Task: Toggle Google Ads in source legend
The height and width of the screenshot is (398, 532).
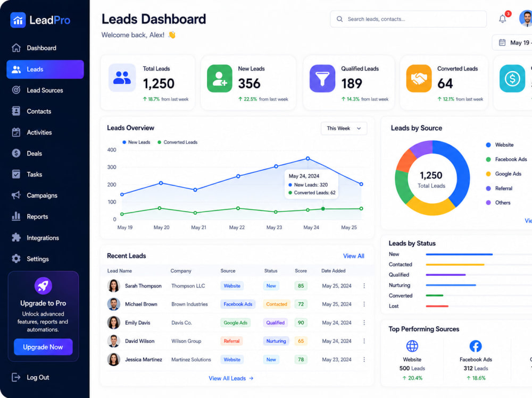Action: 503,174
